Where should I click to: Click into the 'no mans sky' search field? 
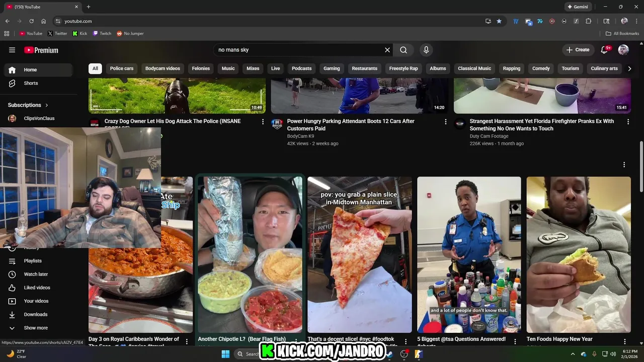299,50
